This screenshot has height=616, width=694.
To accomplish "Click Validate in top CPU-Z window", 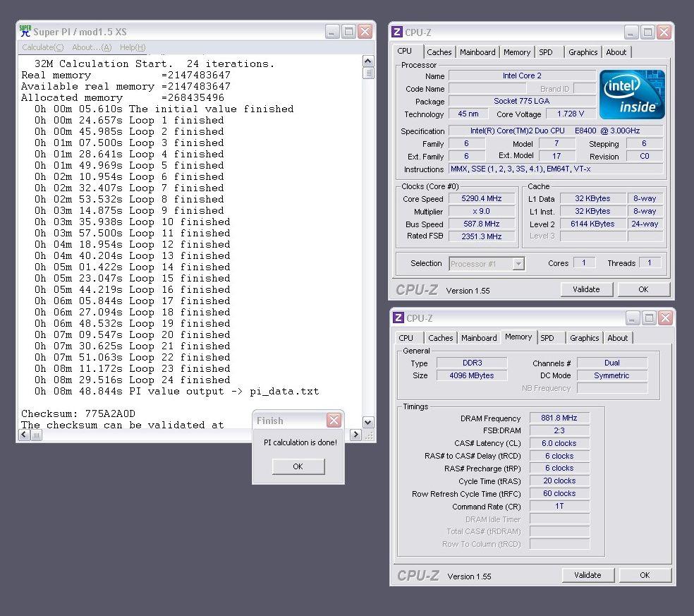I will tap(586, 289).
